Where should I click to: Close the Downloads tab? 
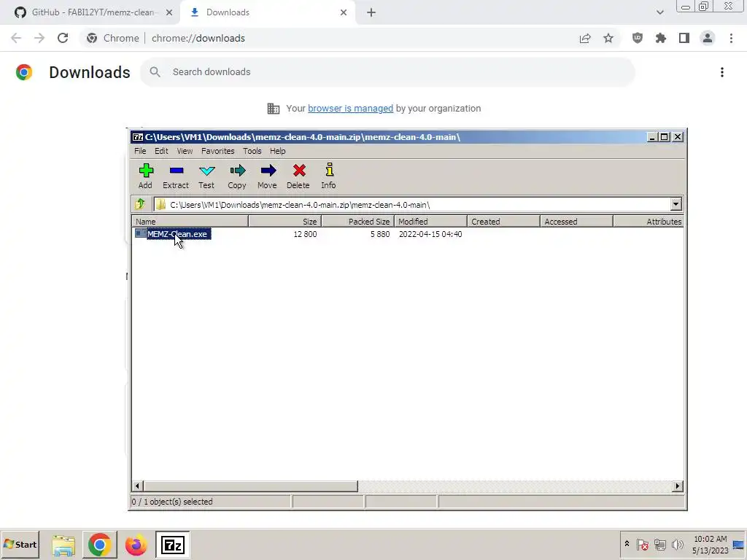coord(344,13)
